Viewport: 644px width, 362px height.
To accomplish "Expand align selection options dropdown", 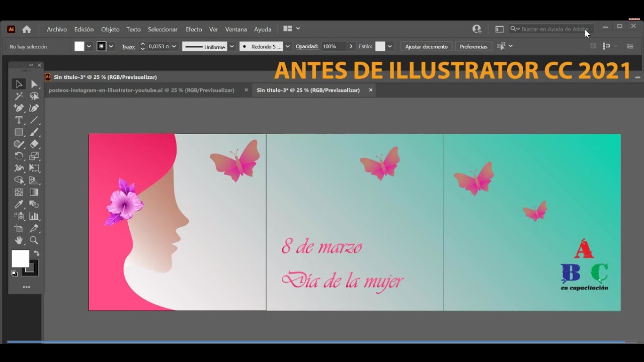I will tap(511, 46).
